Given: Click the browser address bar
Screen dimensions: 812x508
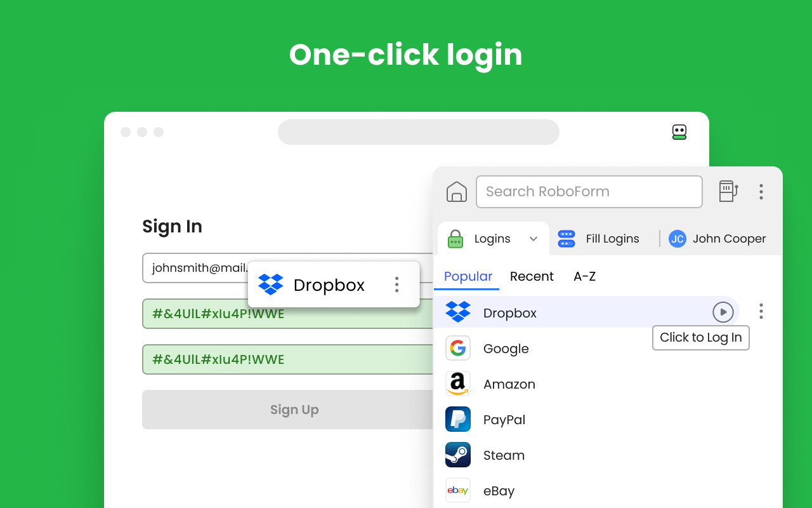Looking at the screenshot, I should [x=419, y=132].
